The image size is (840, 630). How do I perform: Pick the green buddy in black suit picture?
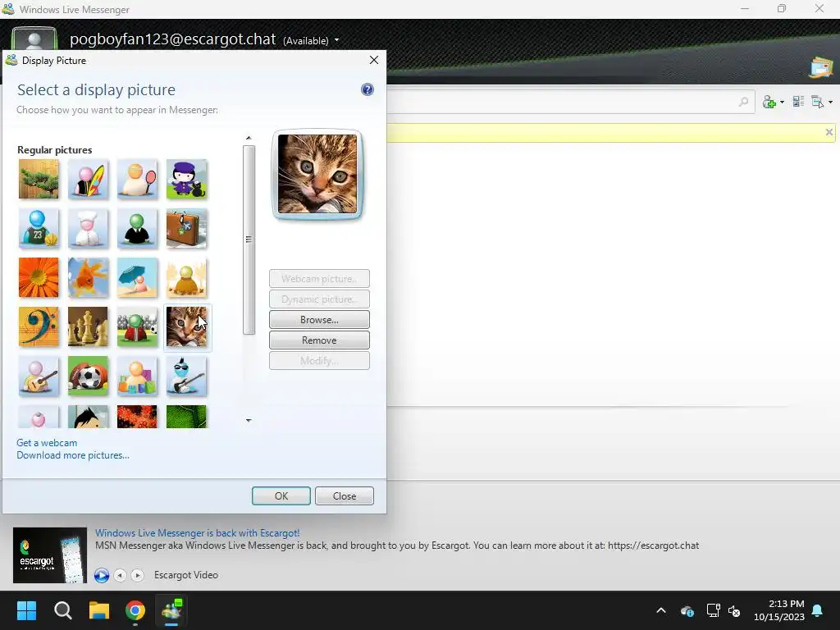(x=137, y=229)
